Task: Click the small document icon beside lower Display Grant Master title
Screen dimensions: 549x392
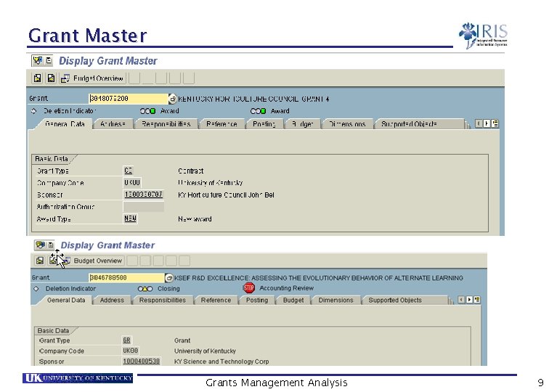Action: coord(51,245)
